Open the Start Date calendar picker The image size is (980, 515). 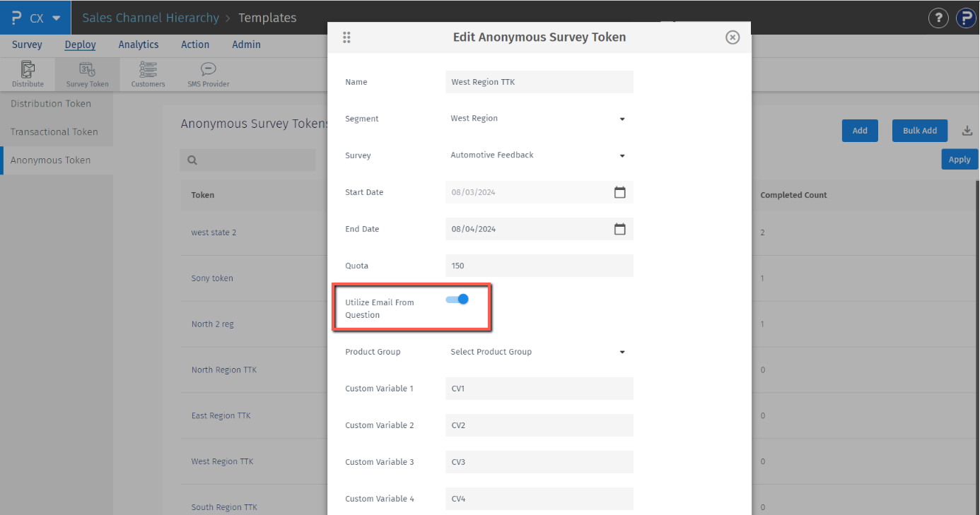click(x=620, y=191)
